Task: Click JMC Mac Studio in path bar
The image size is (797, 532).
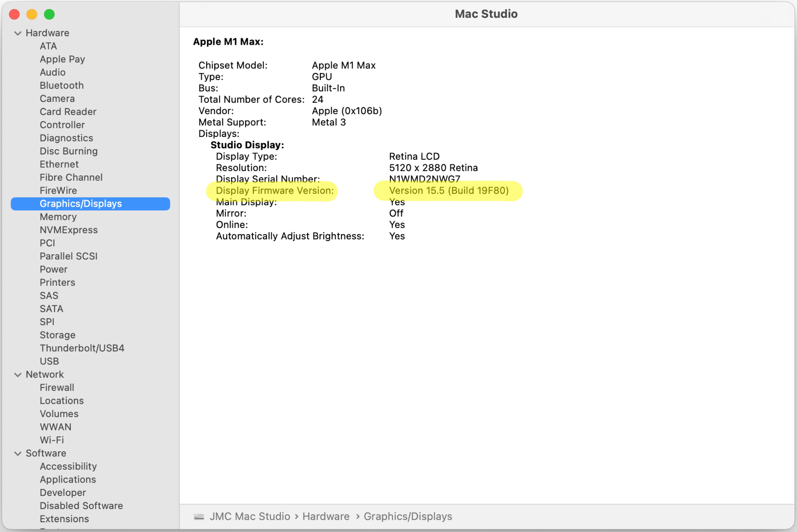Action: click(x=249, y=516)
